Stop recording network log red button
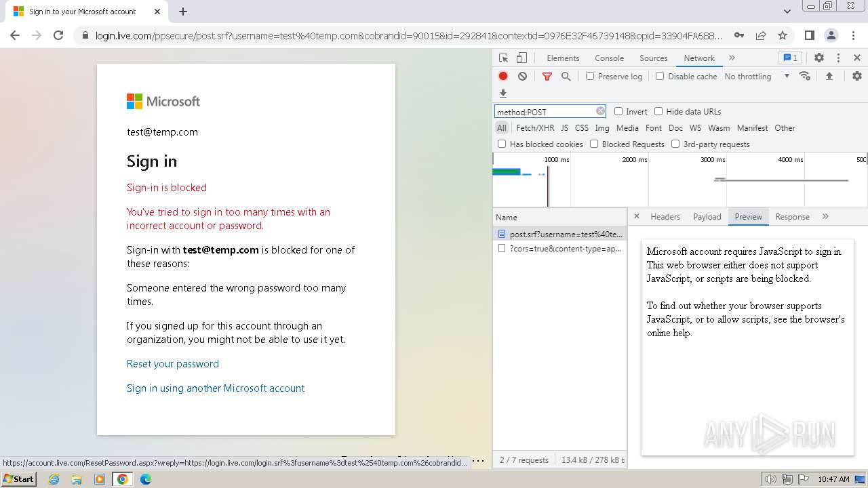 [x=503, y=77]
